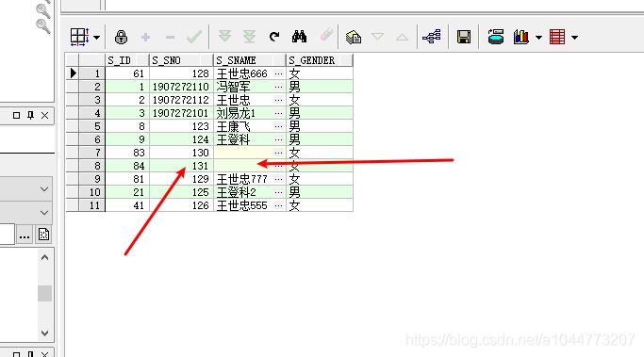Screen dimensions: 644x357
Task: Open the linked query tree icon
Action: pos(432,37)
